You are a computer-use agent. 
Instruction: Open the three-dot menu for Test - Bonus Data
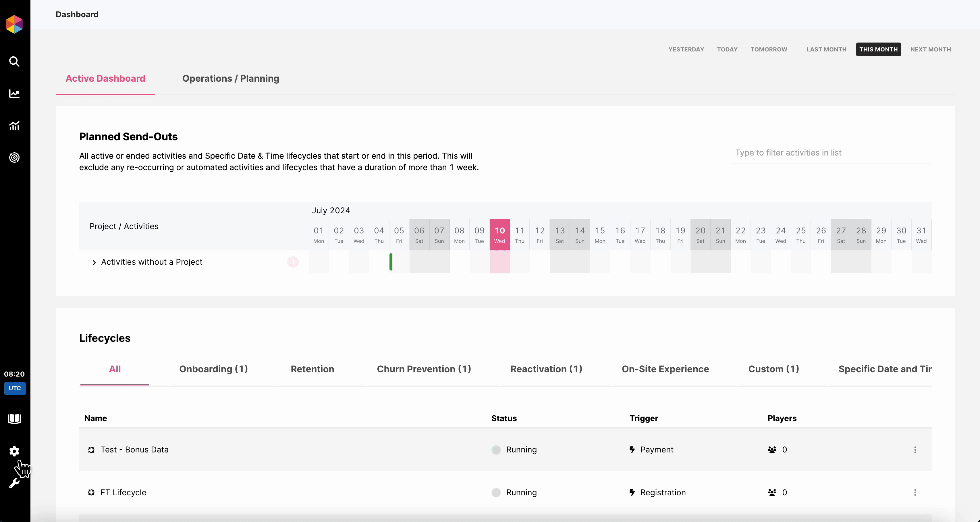[915, 450]
